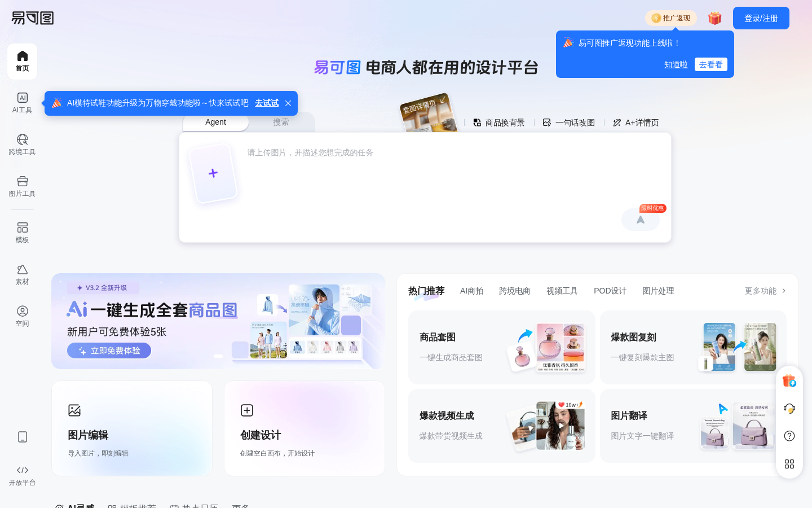Open customer service via the headset icon
812x508 pixels.
click(789, 408)
